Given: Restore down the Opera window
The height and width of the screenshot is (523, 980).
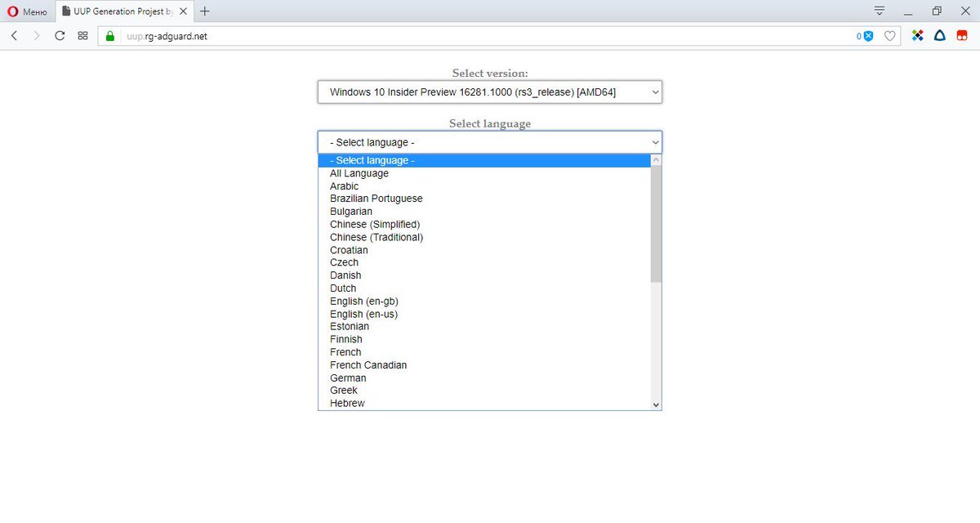Looking at the screenshot, I should [x=937, y=11].
